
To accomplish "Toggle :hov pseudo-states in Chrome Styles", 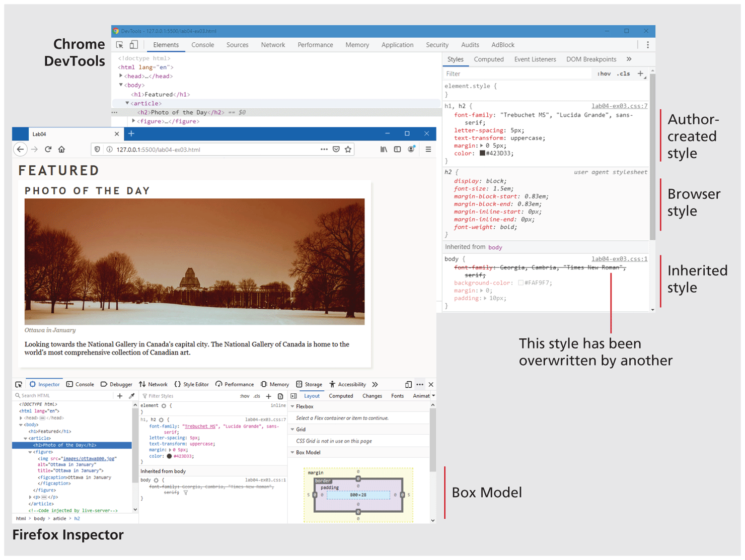I will click(604, 74).
